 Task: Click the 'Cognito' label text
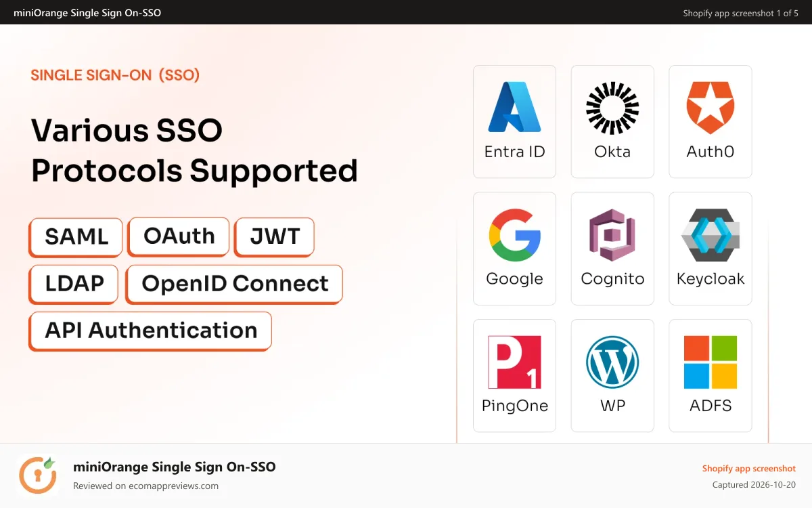click(x=612, y=279)
